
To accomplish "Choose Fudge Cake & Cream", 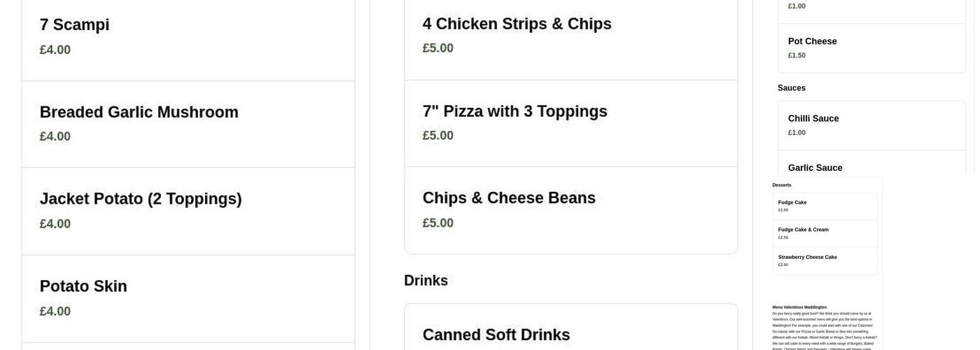I will tap(825, 233).
